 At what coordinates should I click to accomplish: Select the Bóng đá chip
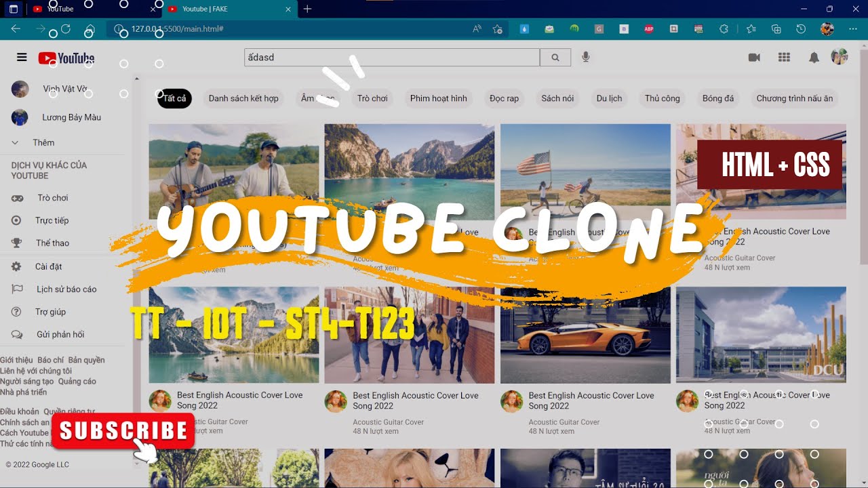click(x=717, y=98)
